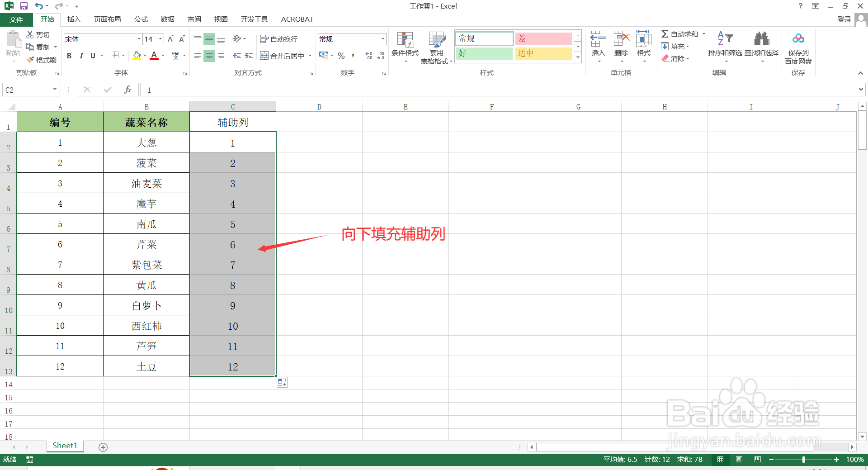Image resolution: width=868 pixels, height=470 pixels.
Task: Switch to the ACROBAT tab
Action: tap(297, 19)
